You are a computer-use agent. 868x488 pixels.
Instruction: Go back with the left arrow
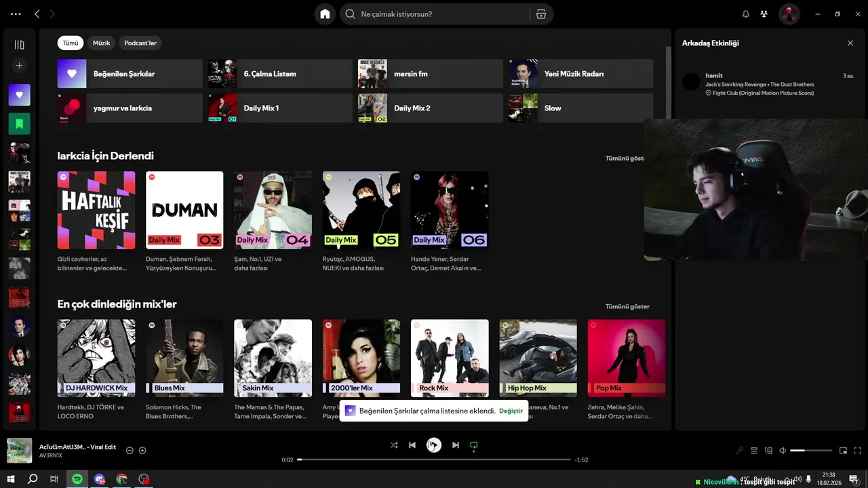[x=37, y=14]
